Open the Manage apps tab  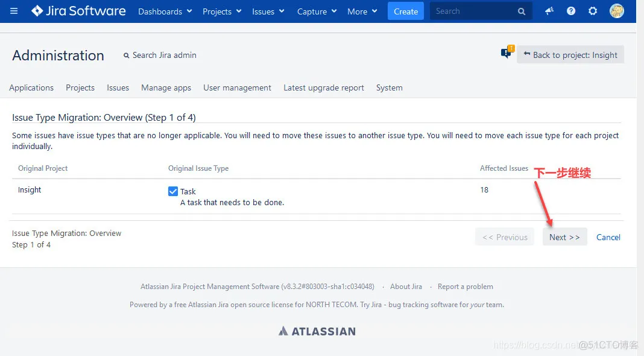point(166,88)
